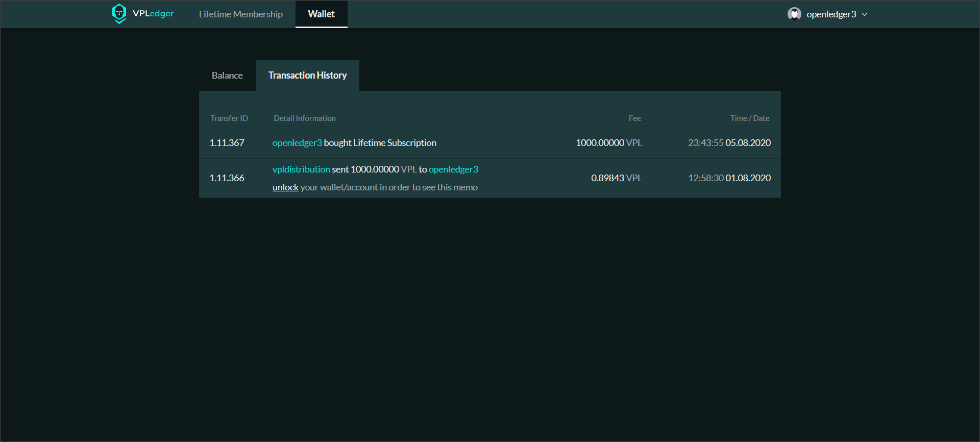Click transfer ID 1.11.366
980x442 pixels.
[227, 178]
